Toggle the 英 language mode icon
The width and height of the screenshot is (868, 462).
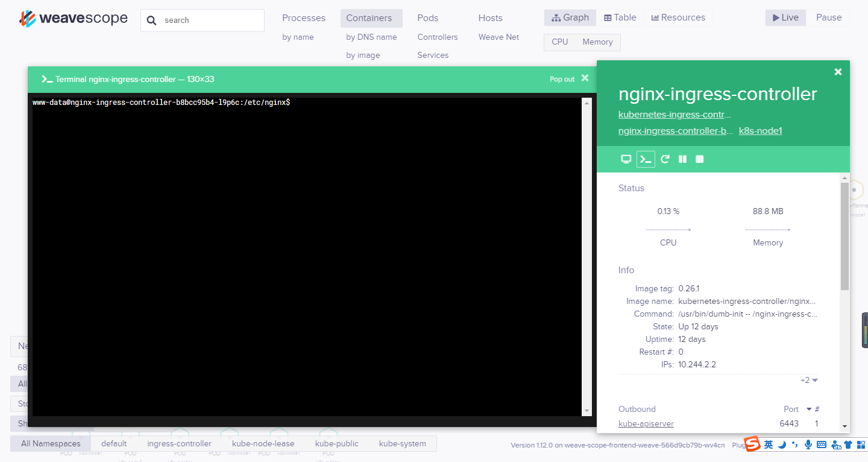coord(769,445)
